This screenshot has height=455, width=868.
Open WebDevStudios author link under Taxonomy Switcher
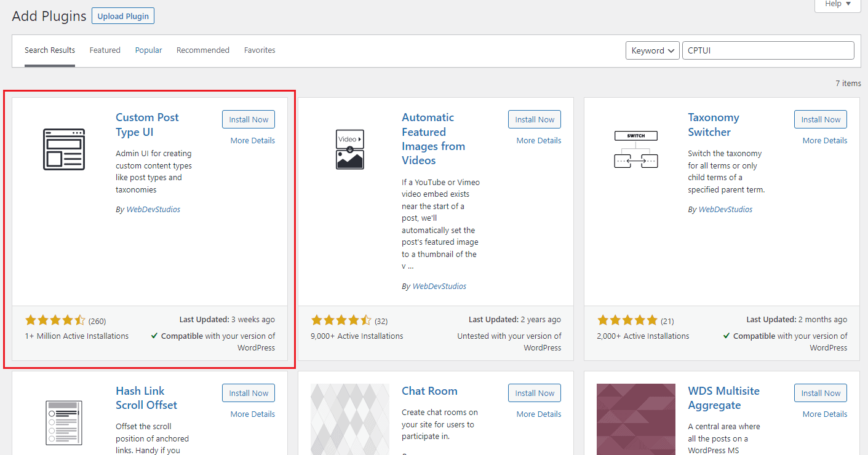pyautogui.click(x=725, y=210)
